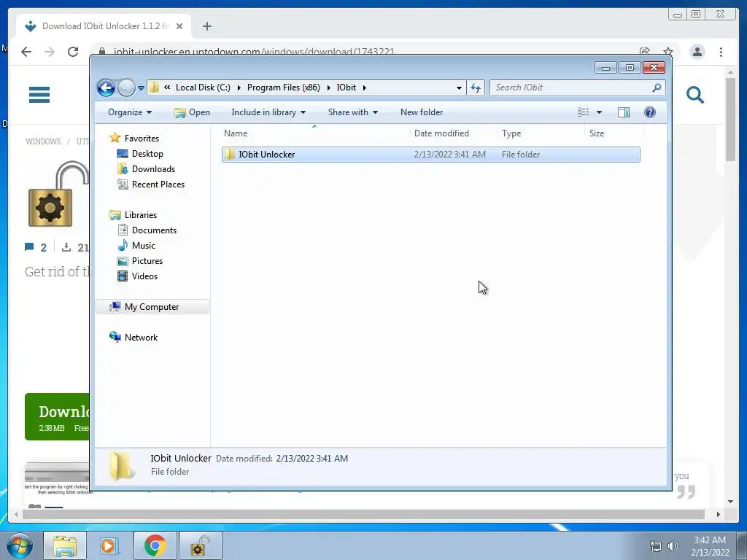
Task: Click Program Files (x86) breadcrumb
Action: click(284, 87)
